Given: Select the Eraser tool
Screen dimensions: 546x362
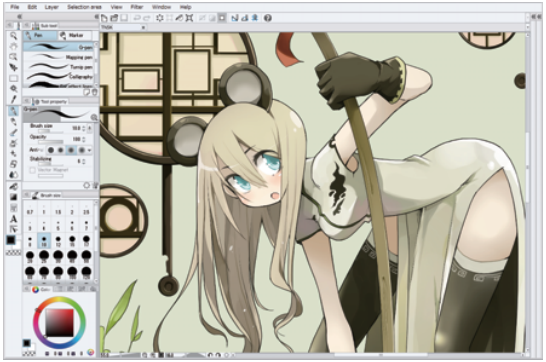Looking at the screenshot, I should tap(14, 164).
